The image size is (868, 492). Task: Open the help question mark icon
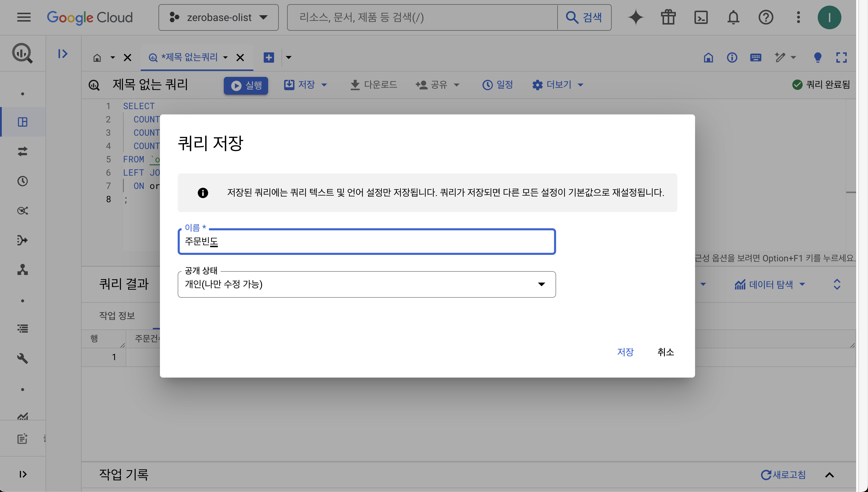point(766,17)
